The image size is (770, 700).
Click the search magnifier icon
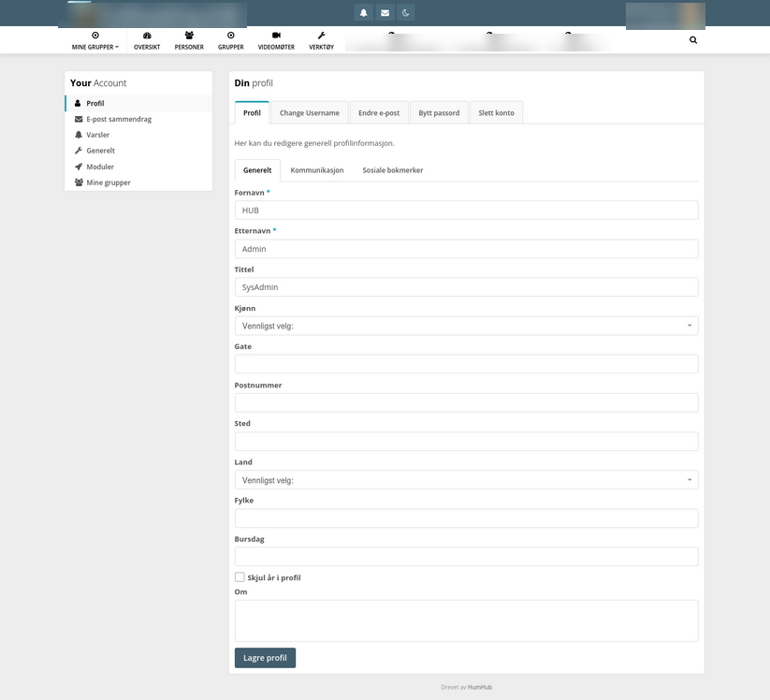(692, 39)
